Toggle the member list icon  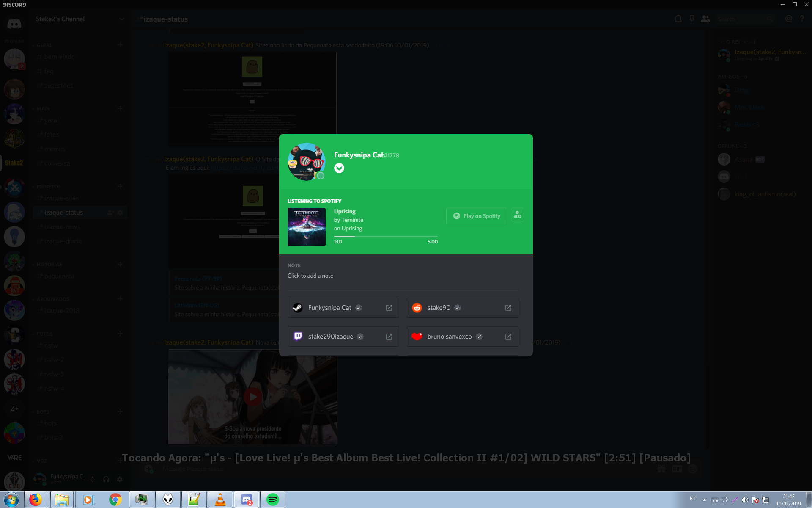(705, 19)
